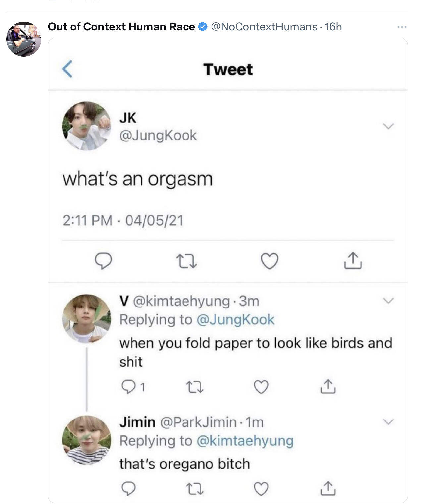Like JK's main tweet
Image resolution: width=421 pixels, height=504 pixels.
point(270,261)
